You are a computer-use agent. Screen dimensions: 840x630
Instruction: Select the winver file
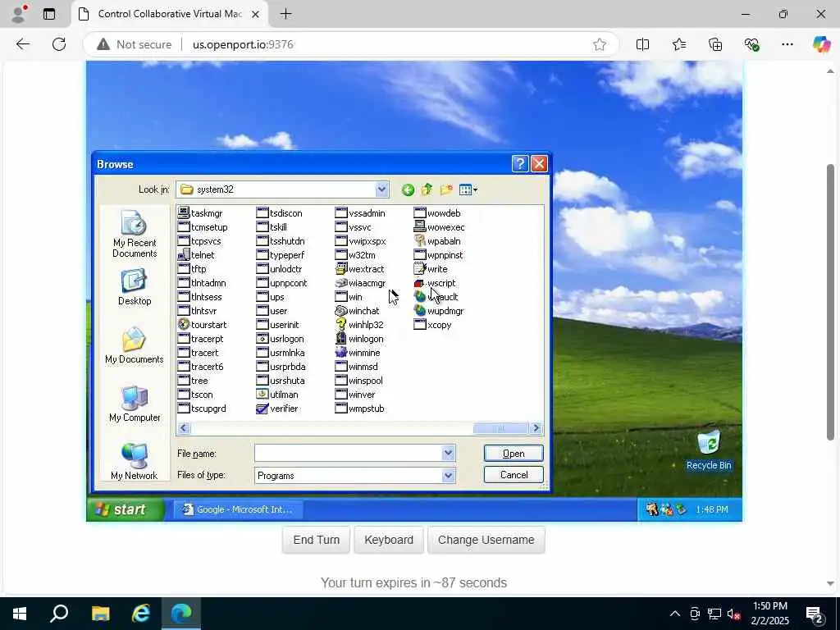point(355,395)
